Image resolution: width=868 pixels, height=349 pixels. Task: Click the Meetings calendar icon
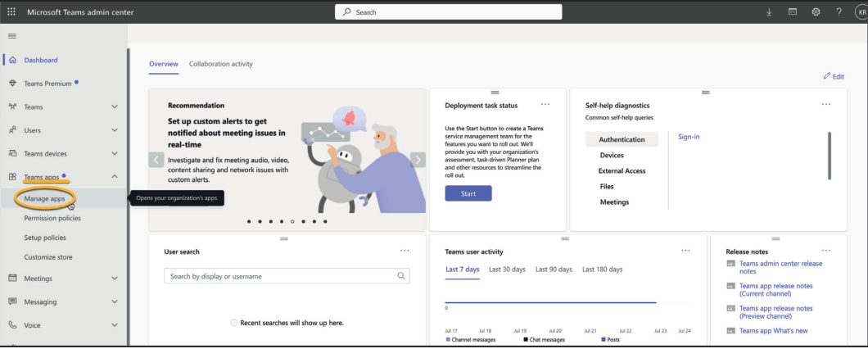(x=12, y=278)
